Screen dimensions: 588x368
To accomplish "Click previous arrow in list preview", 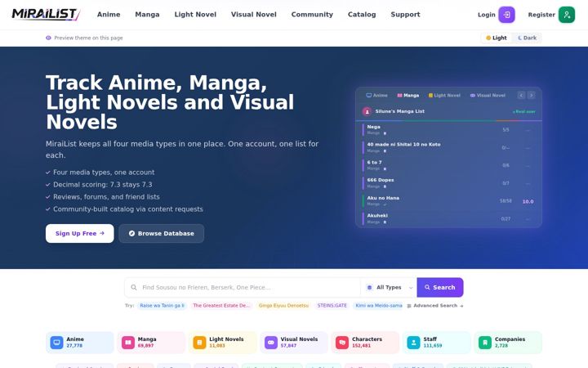I will (x=521, y=96).
